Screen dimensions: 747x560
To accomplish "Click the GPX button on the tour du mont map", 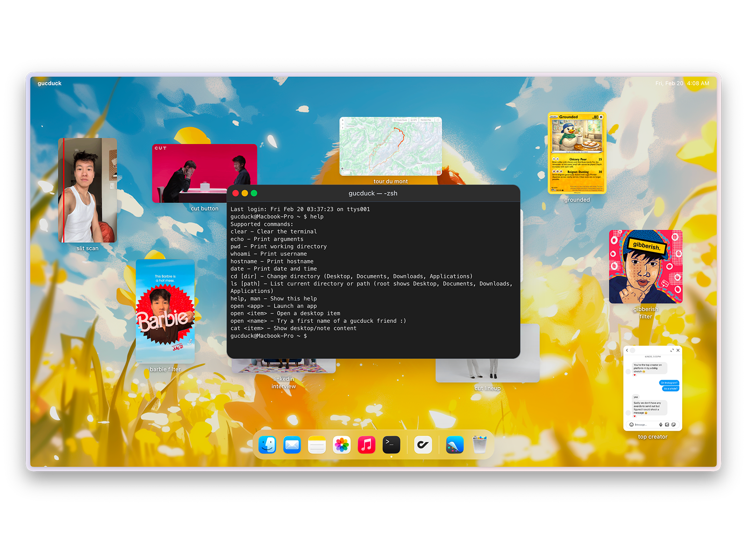I will (x=414, y=120).
